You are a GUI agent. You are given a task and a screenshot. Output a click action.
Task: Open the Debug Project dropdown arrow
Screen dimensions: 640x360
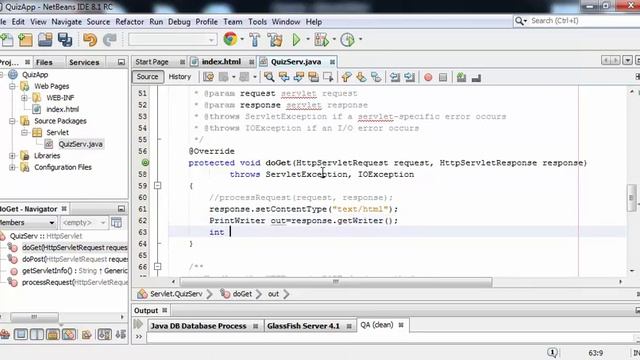pyautogui.click(x=334, y=39)
